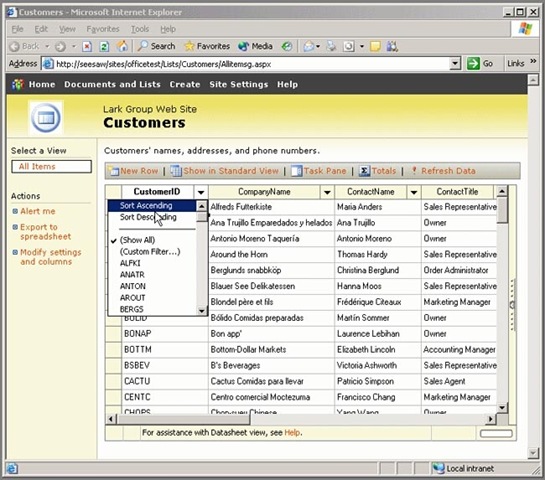Click the Refresh page toolbar icon
This screenshot has width=545, height=480.
104,46
